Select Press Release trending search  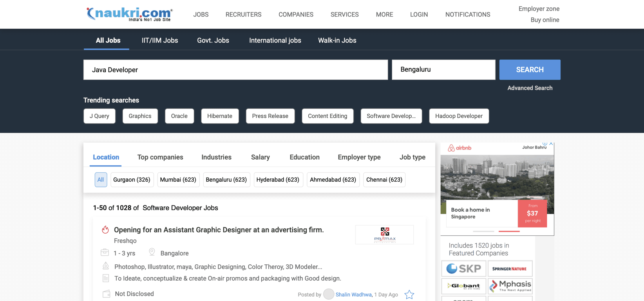[270, 116]
